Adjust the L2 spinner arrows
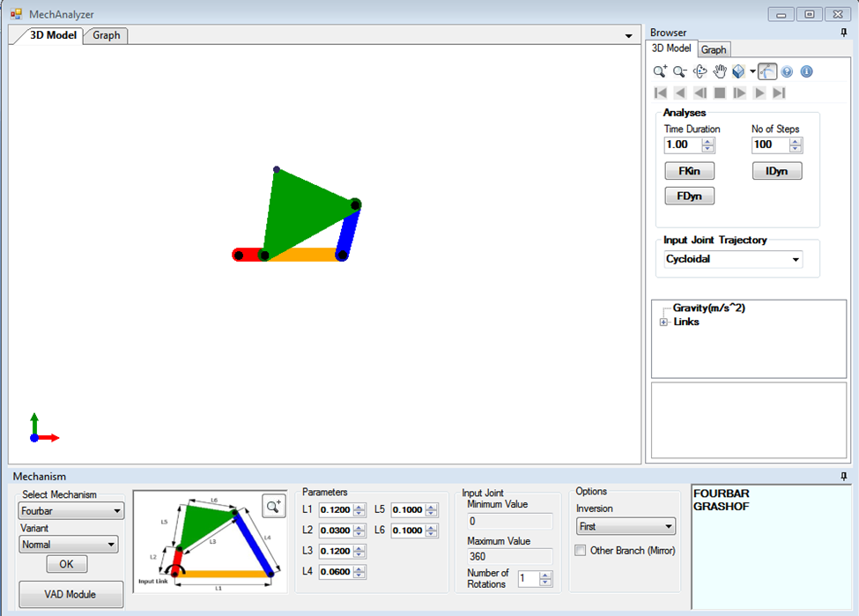 tap(359, 531)
